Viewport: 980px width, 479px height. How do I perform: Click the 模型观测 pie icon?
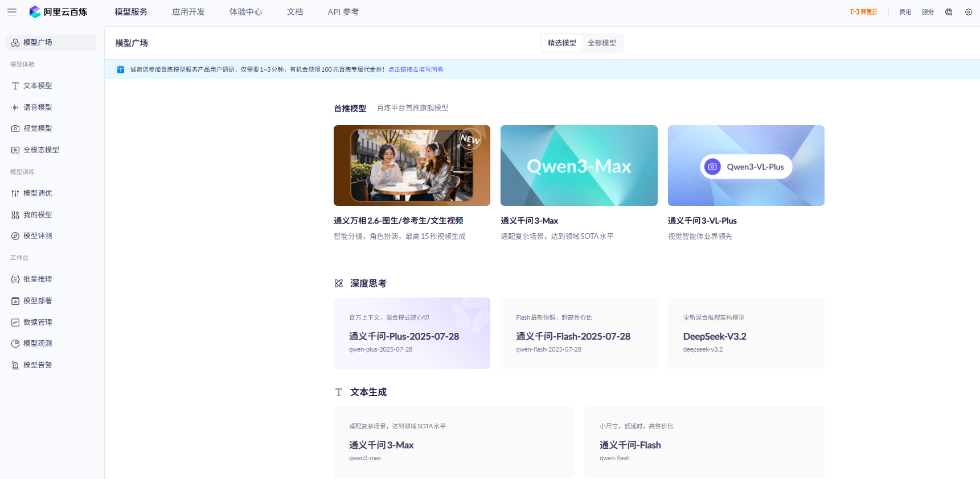15,344
